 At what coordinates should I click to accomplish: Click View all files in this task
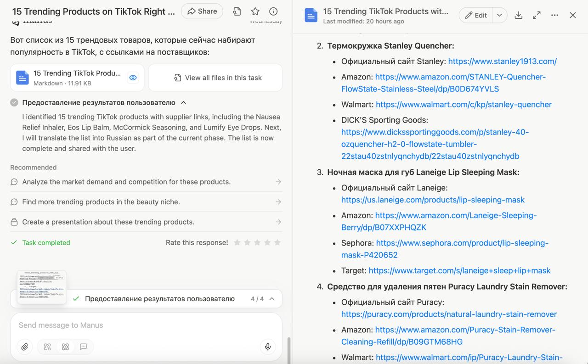pos(215,78)
